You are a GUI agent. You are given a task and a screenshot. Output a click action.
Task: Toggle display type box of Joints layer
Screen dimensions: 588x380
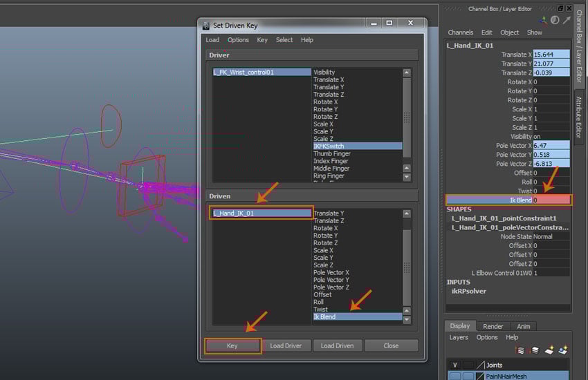click(468, 365)
